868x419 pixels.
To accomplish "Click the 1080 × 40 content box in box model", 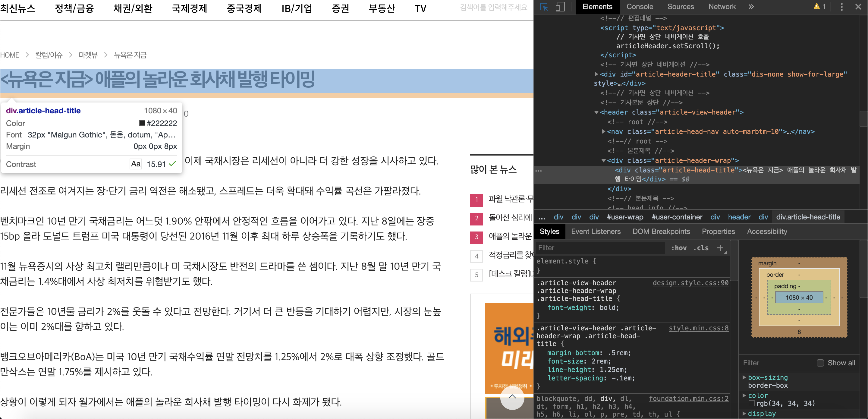I will (x=799, y=298).
